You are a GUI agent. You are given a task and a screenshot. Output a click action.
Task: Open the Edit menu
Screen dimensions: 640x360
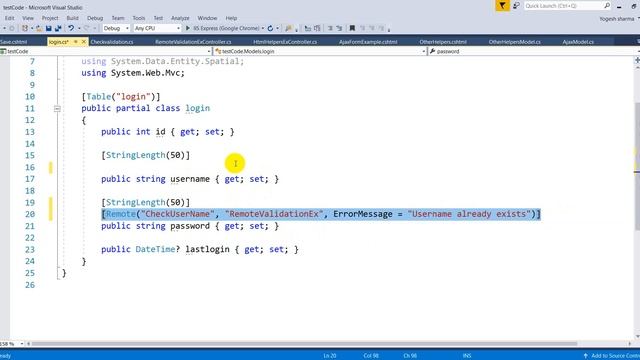pos(9,18)
